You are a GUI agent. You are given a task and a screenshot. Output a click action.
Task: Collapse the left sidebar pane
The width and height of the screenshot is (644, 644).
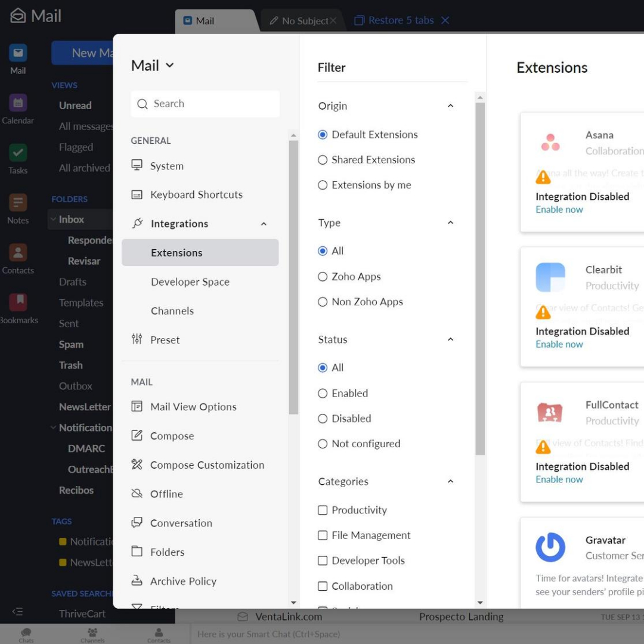coord(18,612)
